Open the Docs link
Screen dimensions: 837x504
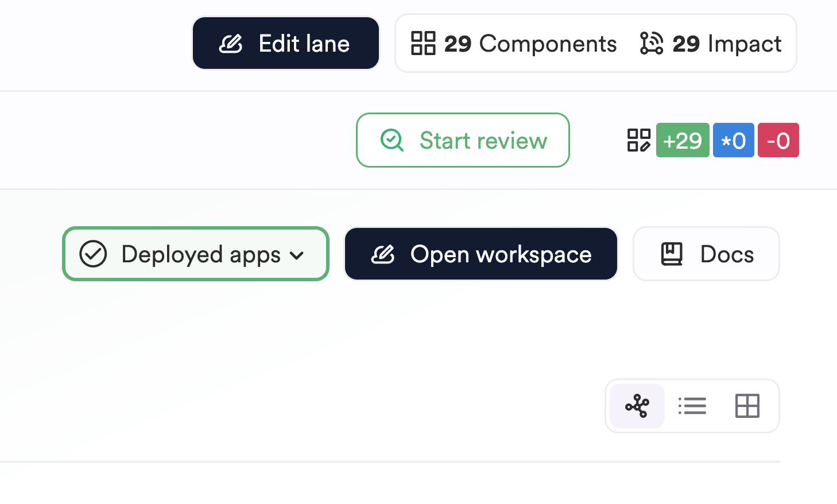tap(706, 254)
